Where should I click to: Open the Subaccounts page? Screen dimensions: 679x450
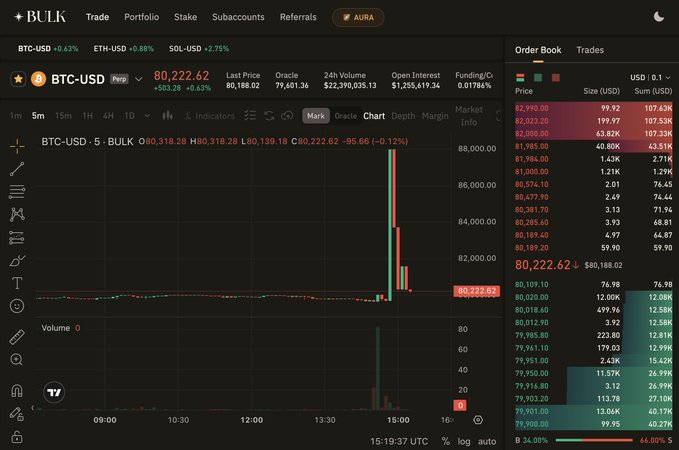click(238, 17)
